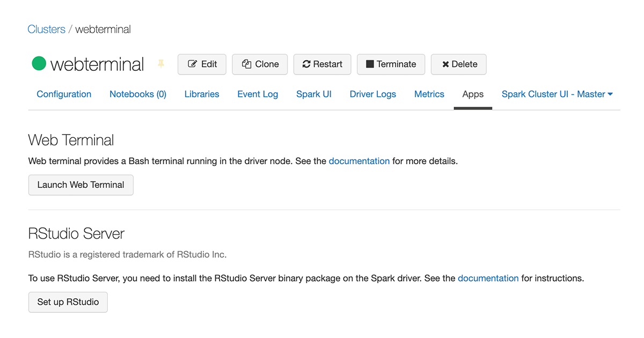
Task: Click the pencil icon on the Edit button
Action: click(193, 64)
